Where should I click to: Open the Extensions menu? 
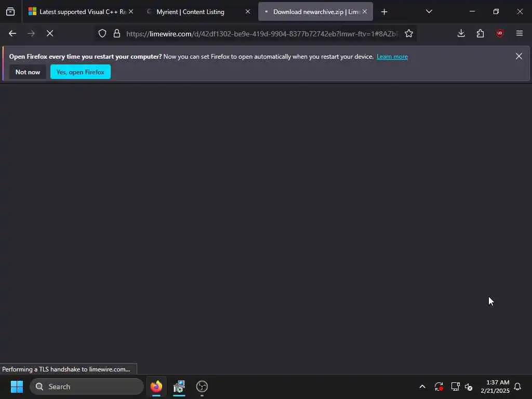pos(480,33)
